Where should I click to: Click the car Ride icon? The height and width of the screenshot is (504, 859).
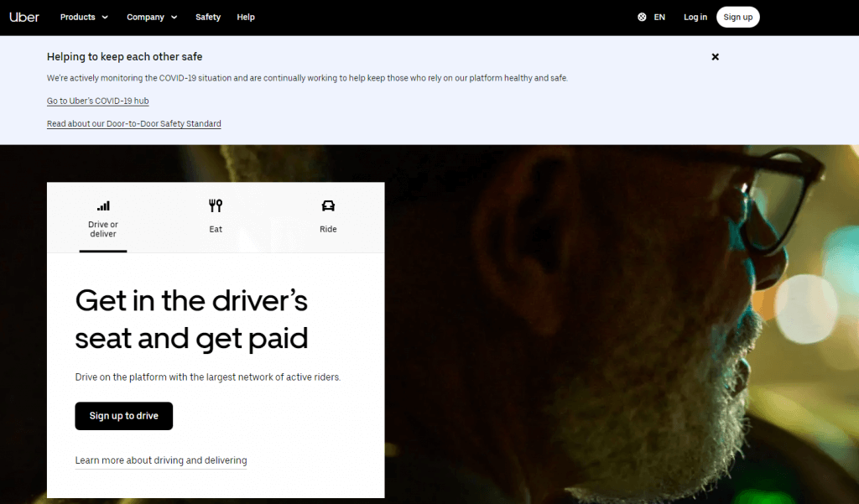pyautogui.click(x=328, y=205)
